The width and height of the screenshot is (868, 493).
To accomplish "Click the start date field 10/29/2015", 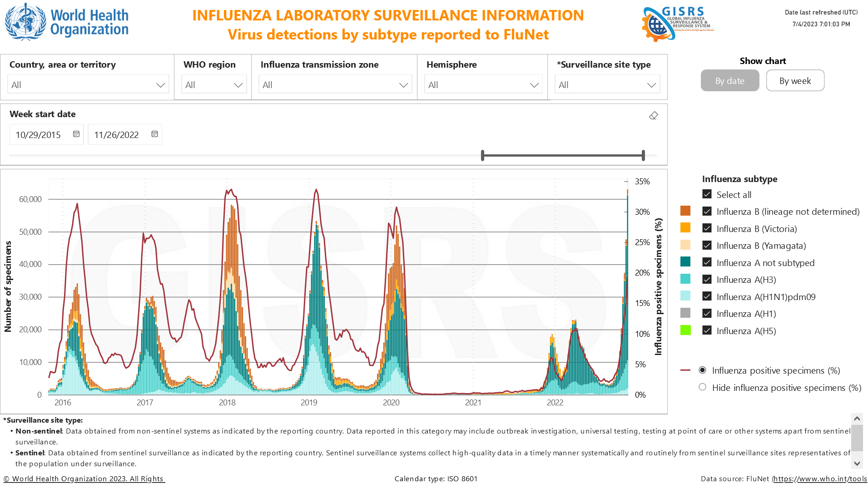I will point(46,134).
